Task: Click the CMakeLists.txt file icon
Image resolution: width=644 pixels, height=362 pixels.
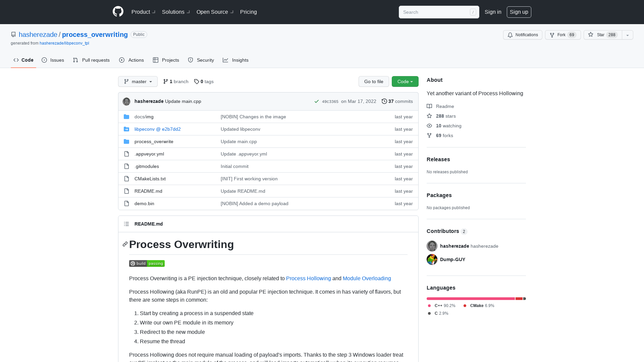Action: point(126,179)
